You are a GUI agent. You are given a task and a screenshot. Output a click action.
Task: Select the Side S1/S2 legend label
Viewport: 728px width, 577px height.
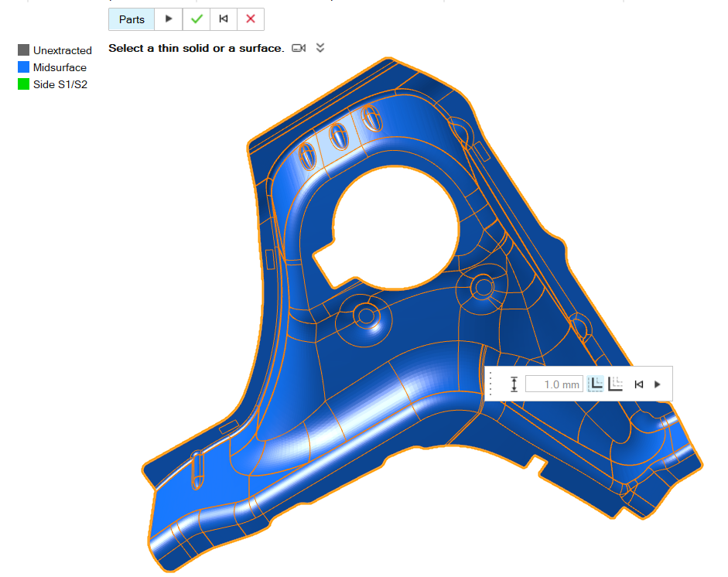(x=60, y=84)
